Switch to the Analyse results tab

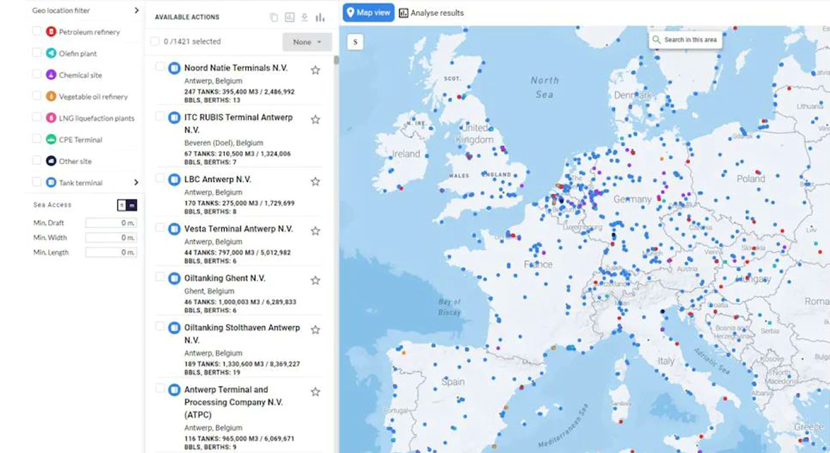click(431, 13)
